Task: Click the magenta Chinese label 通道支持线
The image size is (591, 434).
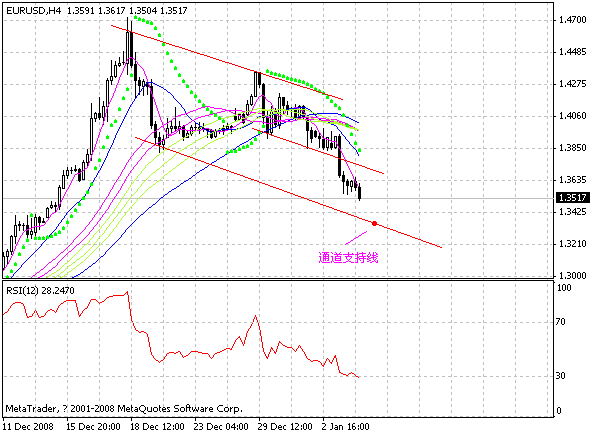Action: pos(348,258)
